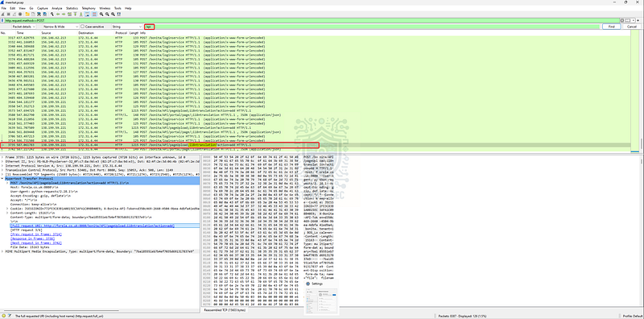Open Expert Information from status bar icon
644x319 pixels.
(x=3, y=316)
